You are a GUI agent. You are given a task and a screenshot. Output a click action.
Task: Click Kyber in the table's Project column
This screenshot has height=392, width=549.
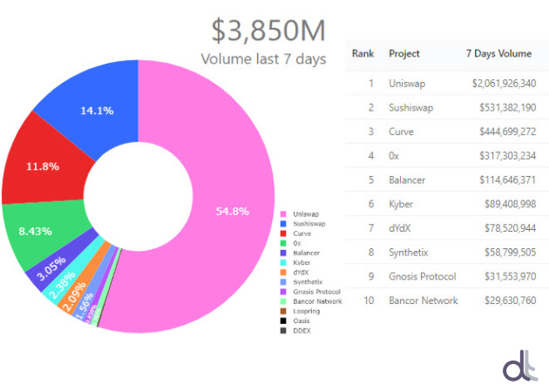coord(401,205)
